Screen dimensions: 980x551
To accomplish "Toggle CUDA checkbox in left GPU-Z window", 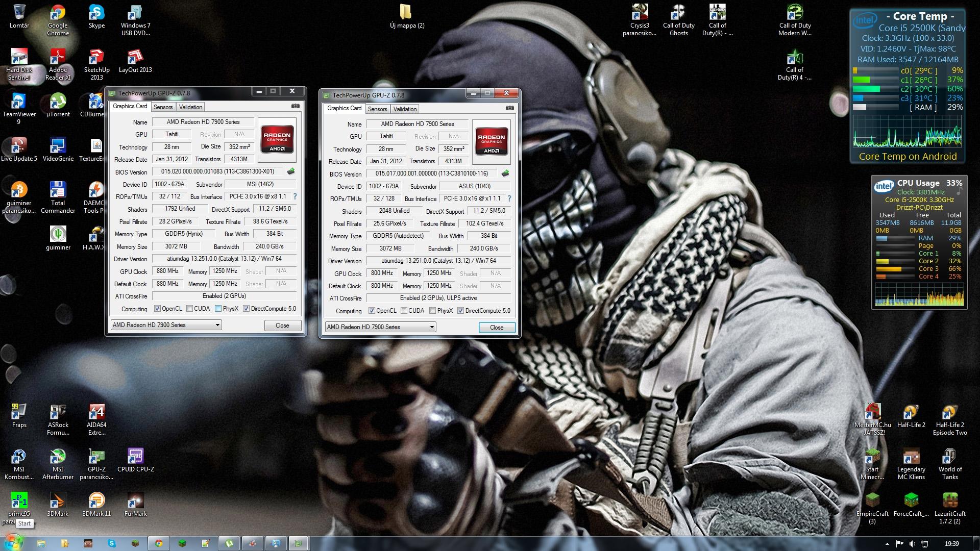I will (x=190, y=309).
